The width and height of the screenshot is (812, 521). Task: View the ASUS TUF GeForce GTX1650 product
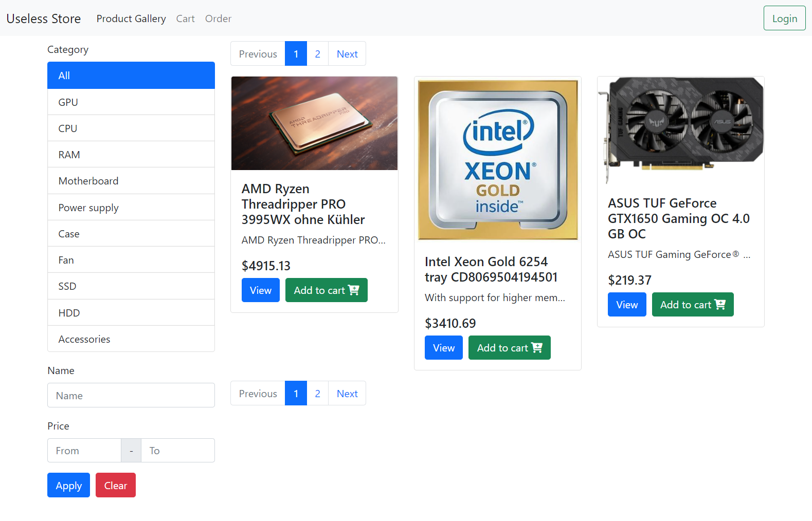click(x=627, y=305)
